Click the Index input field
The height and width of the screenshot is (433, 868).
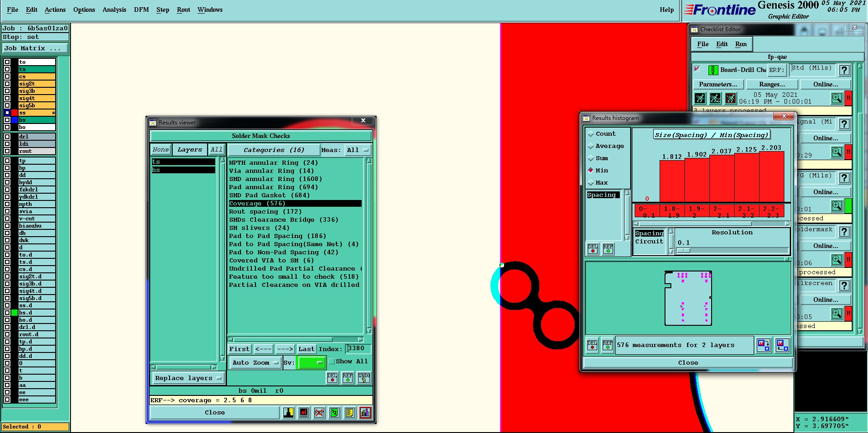click(x=358, y=348)
